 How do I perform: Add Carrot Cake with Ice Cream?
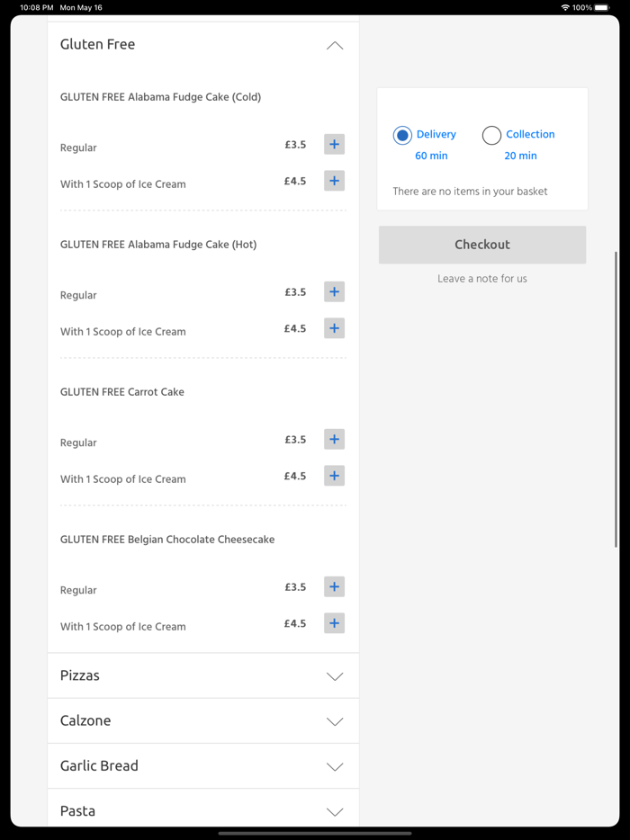(x=334, y=476)
